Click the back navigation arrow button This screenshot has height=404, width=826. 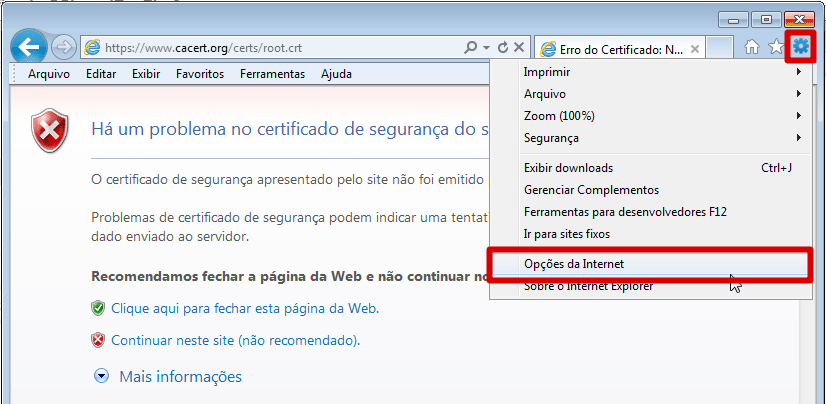click(x=29, y=47)
